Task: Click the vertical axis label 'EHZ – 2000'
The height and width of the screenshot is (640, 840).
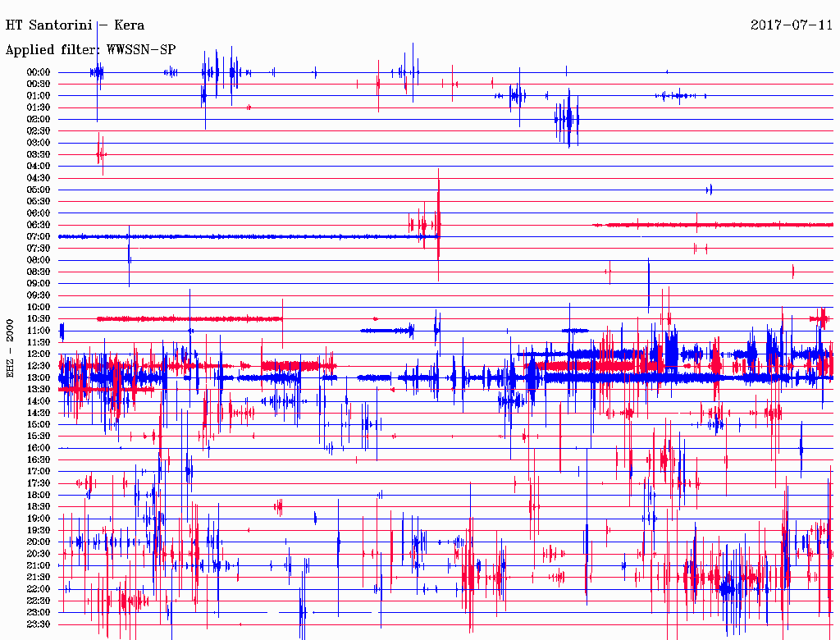Action: point(10,349)
